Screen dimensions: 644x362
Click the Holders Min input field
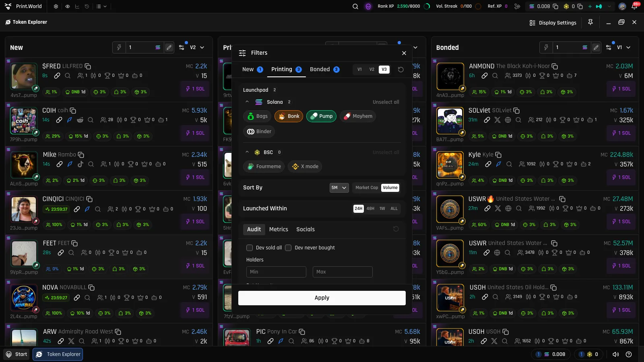pyautogui.click(x=276, y=272)
